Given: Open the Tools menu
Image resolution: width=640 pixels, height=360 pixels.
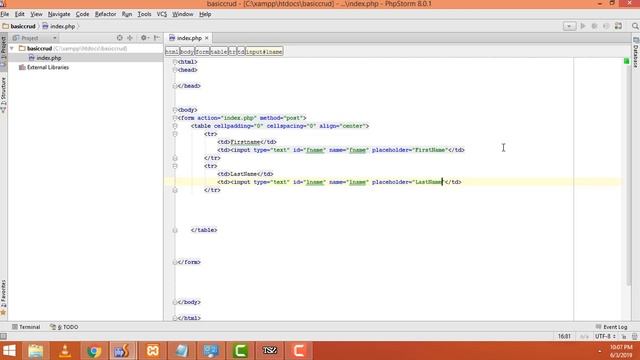Looking at the screenshot, I should 144,14.
